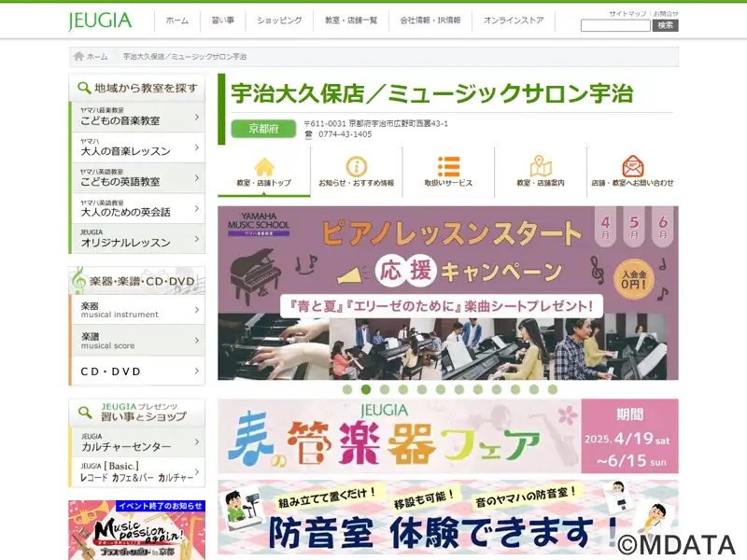
Task: Select the first carousel dot
Action: [x=347, y=389]
